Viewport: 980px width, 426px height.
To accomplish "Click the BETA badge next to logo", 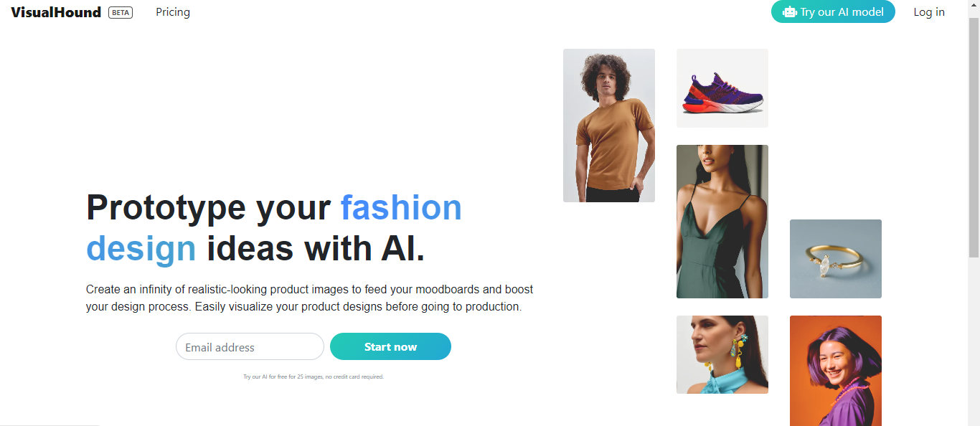I will [x=121, y=12].
